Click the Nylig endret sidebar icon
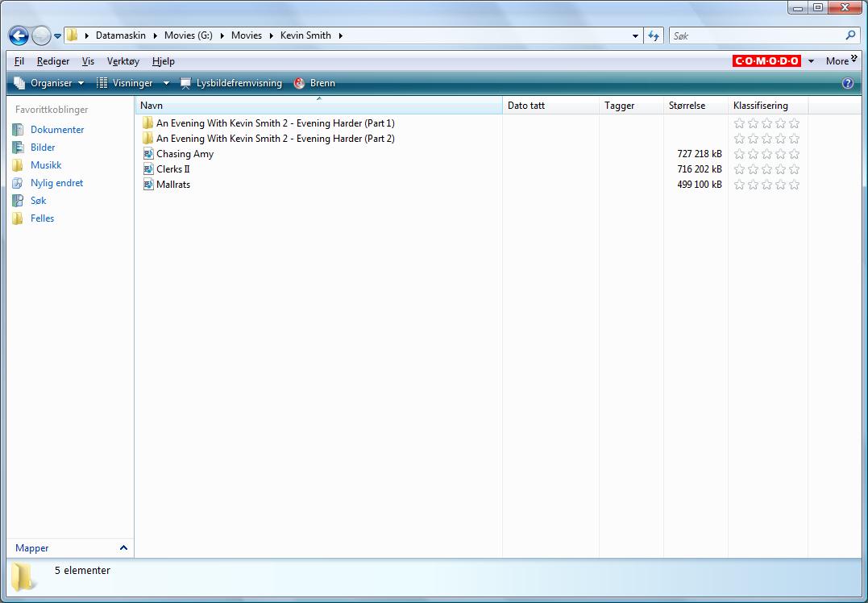Image resolution: width=868 pixels, height=603 pixels. coord(18,183)
